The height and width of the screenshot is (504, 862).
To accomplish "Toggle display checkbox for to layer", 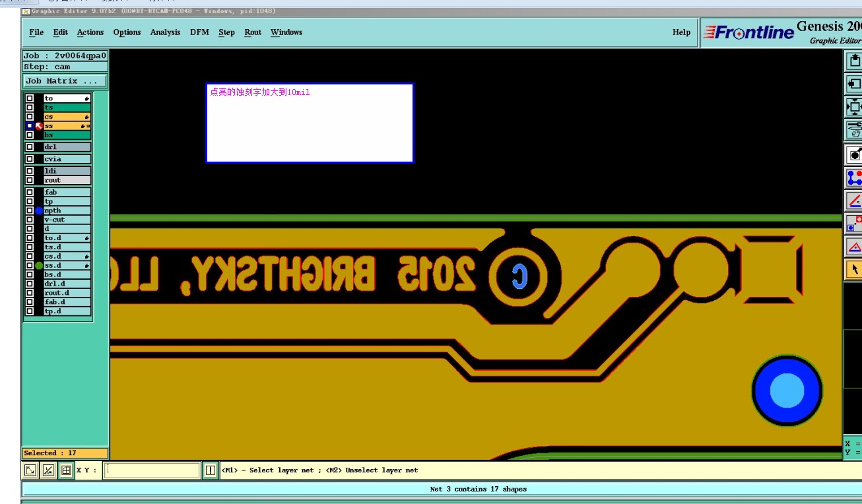I will (30, 98).
